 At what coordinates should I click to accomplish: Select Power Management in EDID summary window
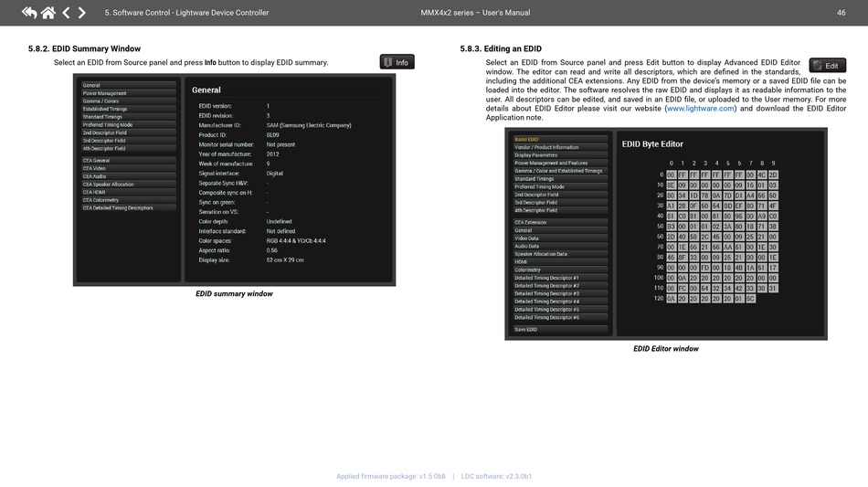click(x=129, y=93)
